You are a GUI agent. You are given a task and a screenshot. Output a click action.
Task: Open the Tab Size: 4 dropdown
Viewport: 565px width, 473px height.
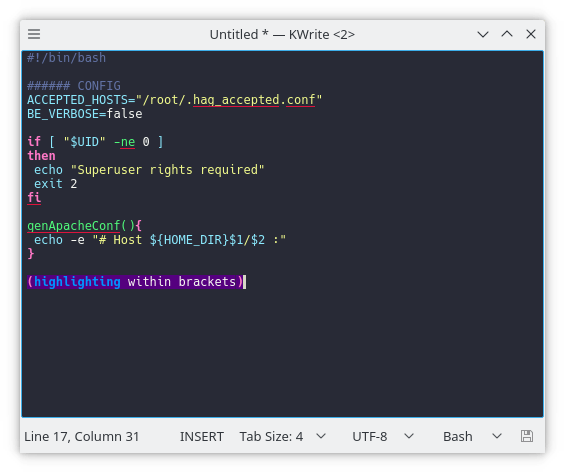click(283, 436)
